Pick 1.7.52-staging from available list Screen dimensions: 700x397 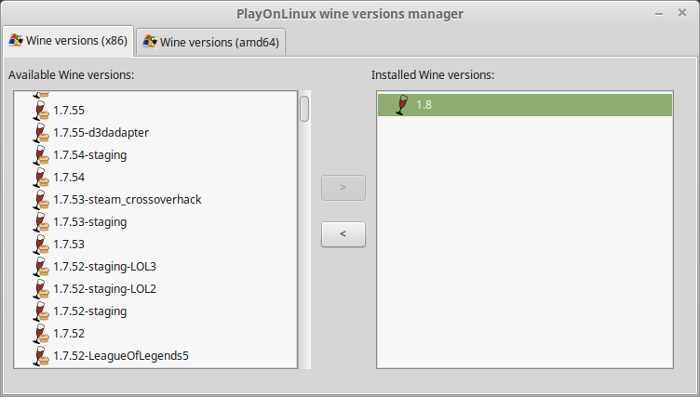click(x=90, y=311)
